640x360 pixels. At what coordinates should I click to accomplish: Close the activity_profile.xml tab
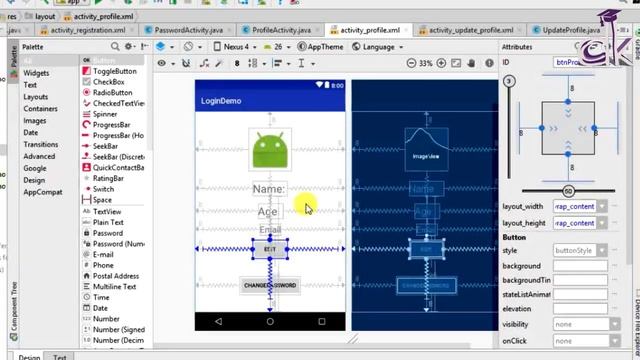click(406, 30)
